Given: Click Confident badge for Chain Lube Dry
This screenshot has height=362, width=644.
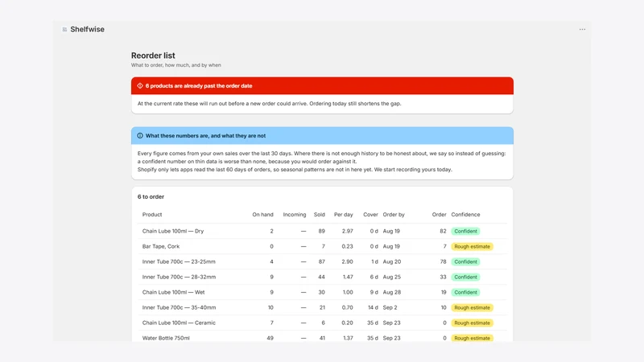Looking at the screenshot, I should [x=465, y=231].
